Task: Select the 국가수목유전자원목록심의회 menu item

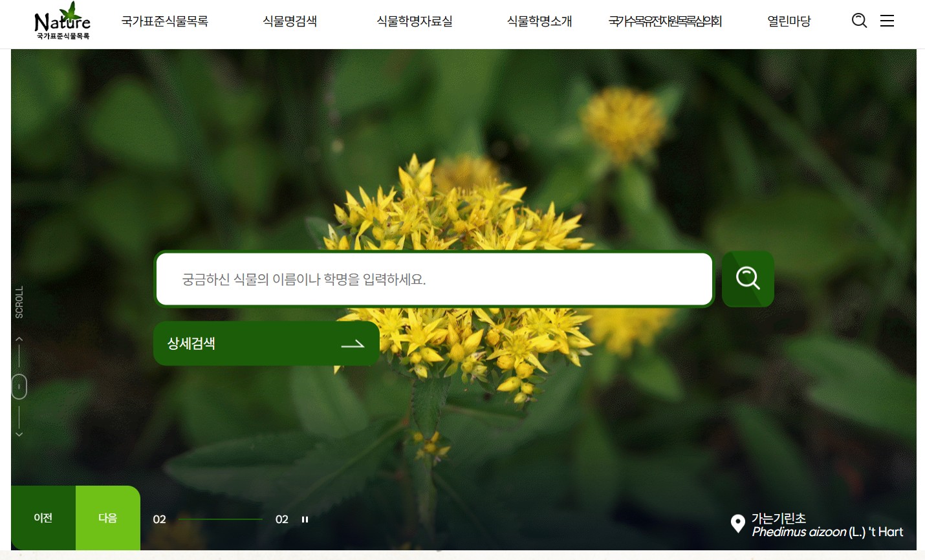Action: pos(665,21)
